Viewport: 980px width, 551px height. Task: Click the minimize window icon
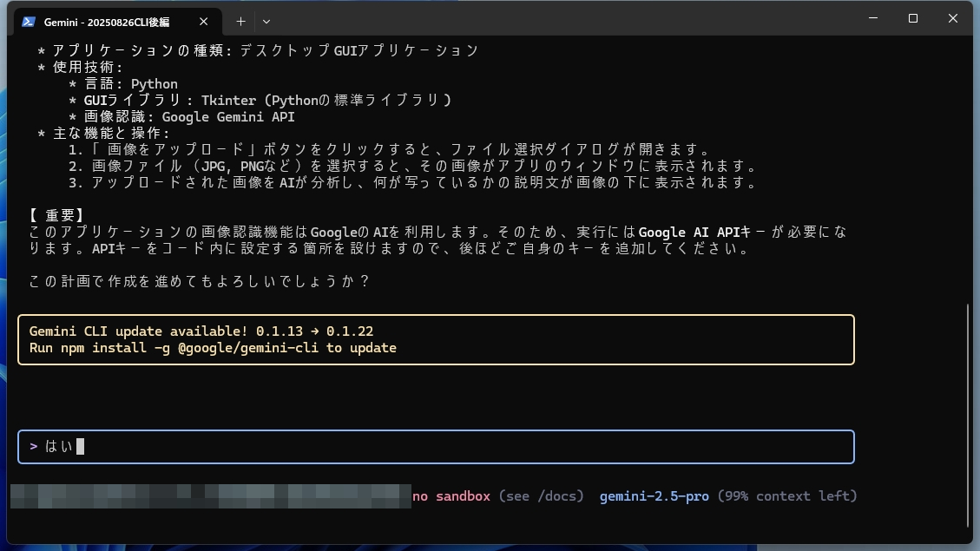point(872,18)
